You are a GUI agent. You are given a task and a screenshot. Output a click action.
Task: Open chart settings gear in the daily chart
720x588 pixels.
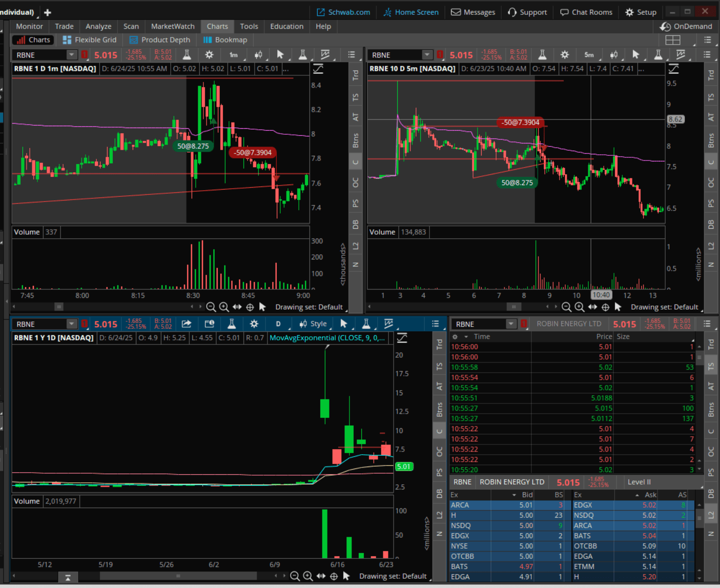tap(254, 324)
